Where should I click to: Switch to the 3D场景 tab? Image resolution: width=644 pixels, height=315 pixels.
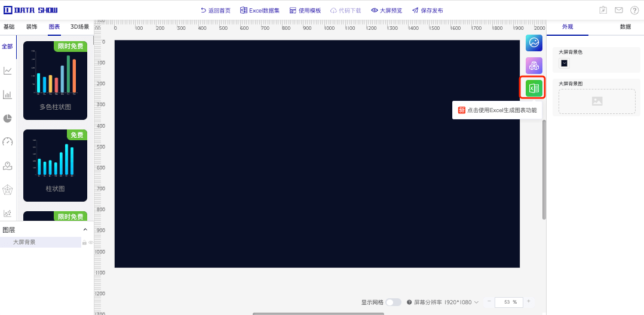click(79, 27)
